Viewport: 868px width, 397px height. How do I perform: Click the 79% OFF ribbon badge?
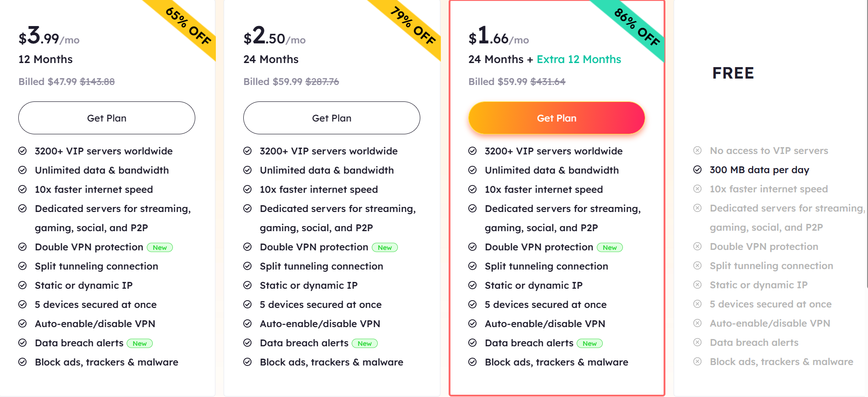point(413,26)
